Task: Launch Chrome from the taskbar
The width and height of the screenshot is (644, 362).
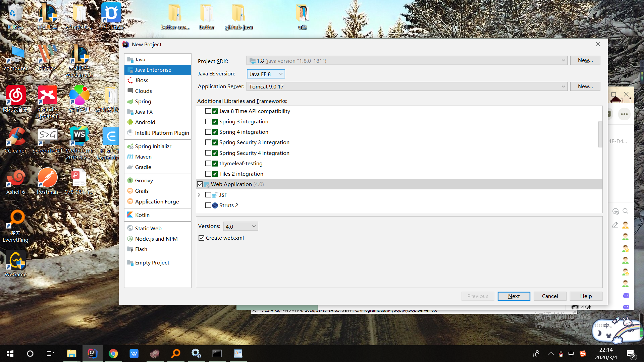Action: (x=113, y=353)
